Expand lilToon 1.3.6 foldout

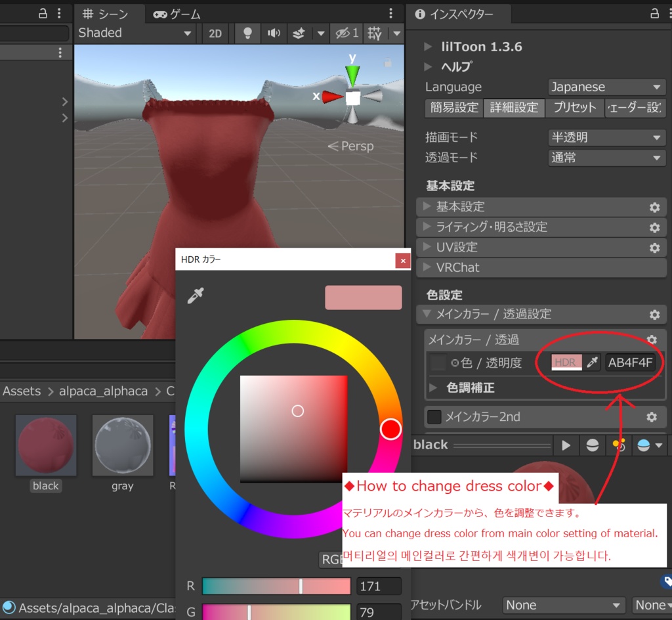(428, 47)
